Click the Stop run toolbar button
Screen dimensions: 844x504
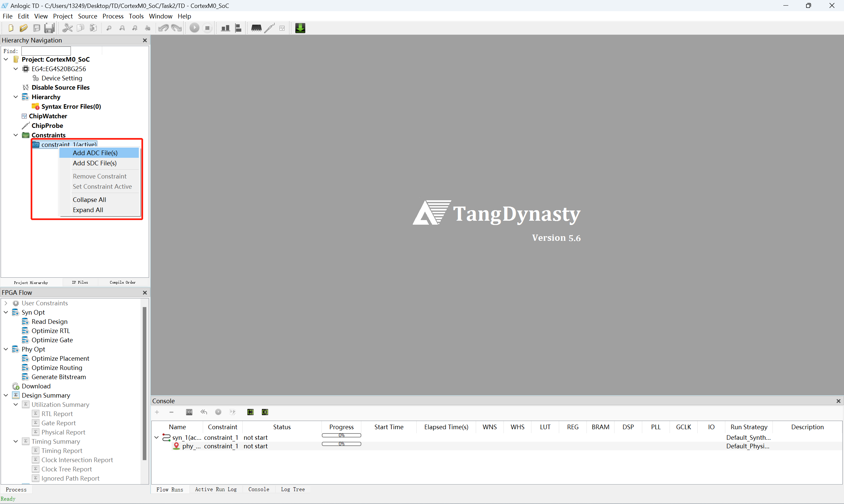(x=207, y=28)
